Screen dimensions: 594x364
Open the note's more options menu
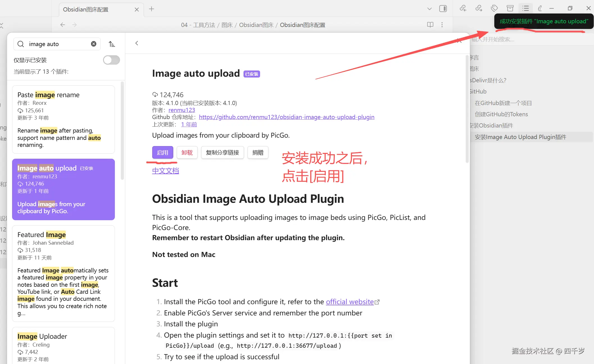[x=442, y=25]
